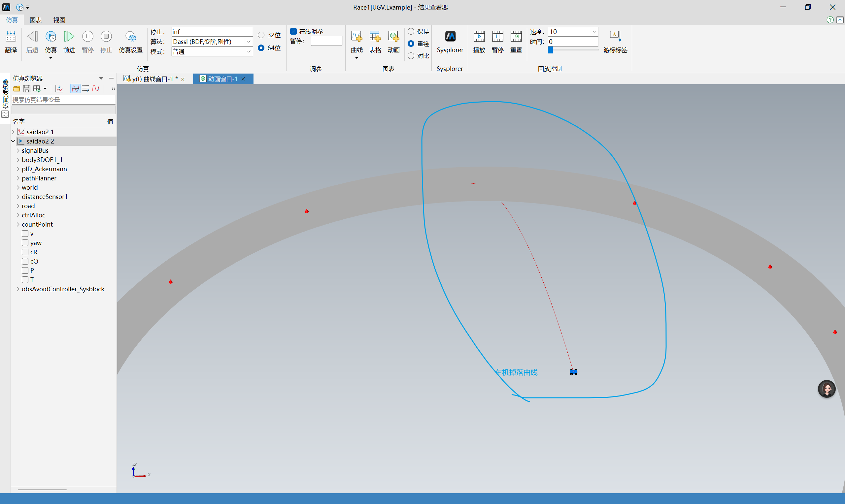This screenshot has width=845, height=504.
Task: Open the 视图 ribbon tab
Action: (x=59, y=20)
